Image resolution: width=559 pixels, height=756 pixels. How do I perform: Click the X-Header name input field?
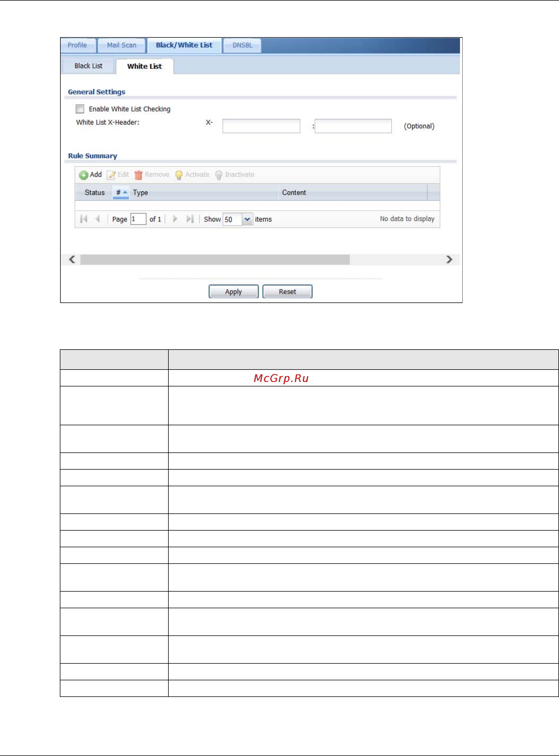click(x=261, y=126)
